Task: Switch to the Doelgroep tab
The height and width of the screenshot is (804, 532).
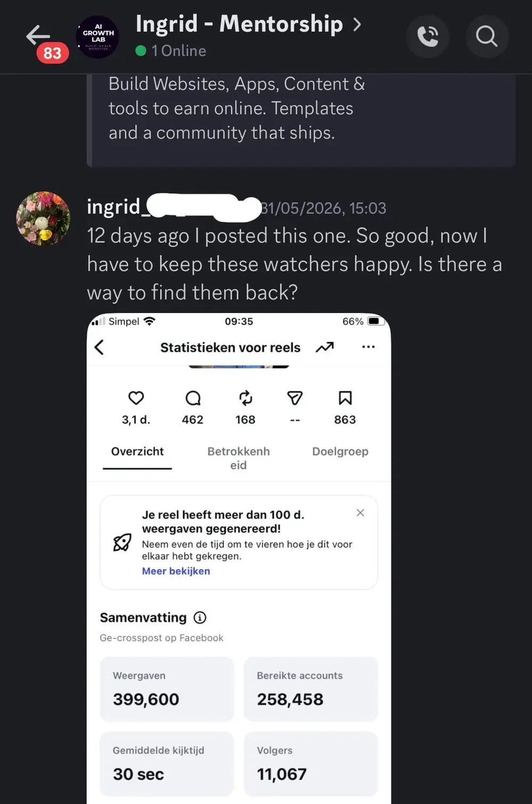Action: tap(340, 452)
